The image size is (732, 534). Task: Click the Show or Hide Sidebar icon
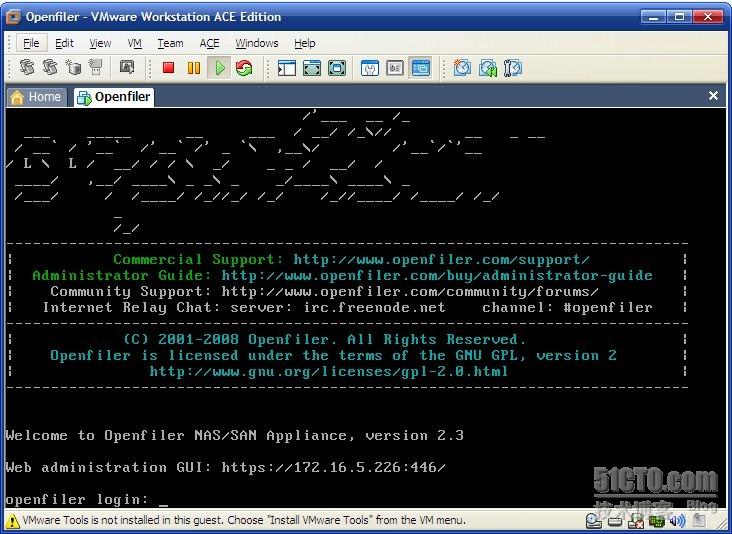point(287,68)
